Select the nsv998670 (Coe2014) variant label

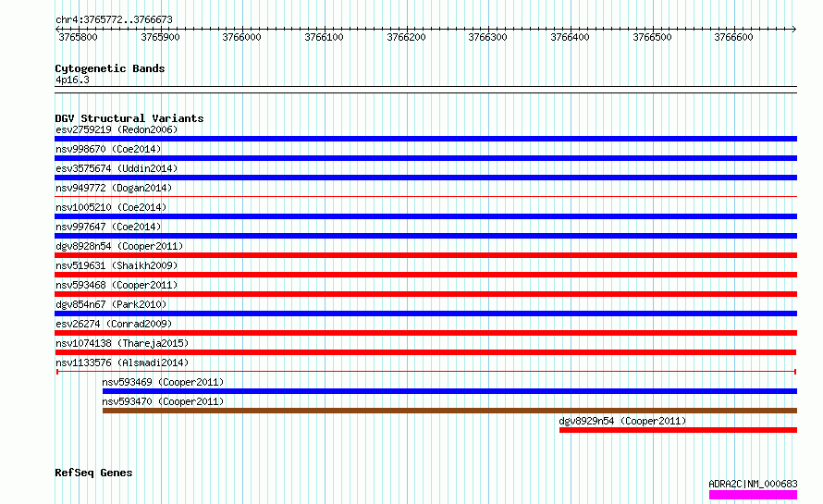pyautogui.click(x=108, y=149)
